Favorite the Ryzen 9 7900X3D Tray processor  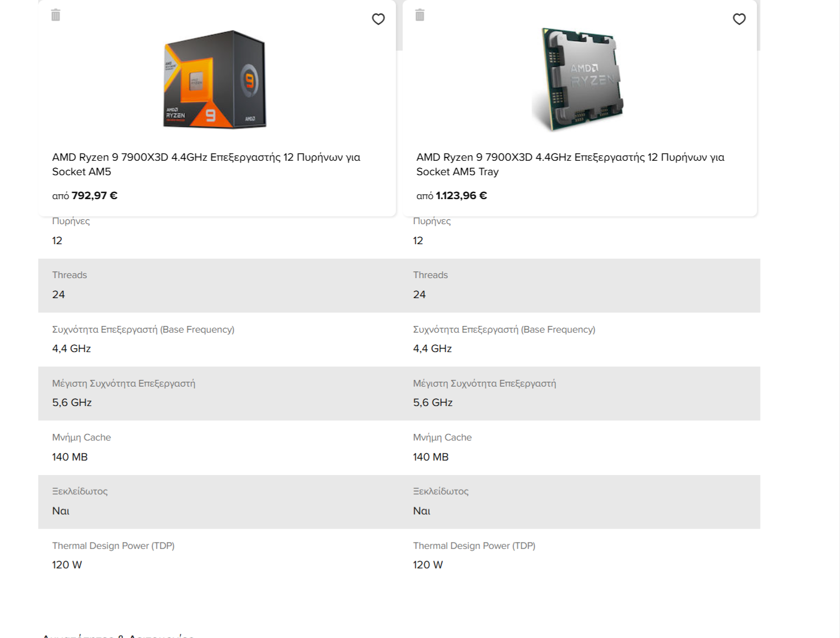point(739,19)
